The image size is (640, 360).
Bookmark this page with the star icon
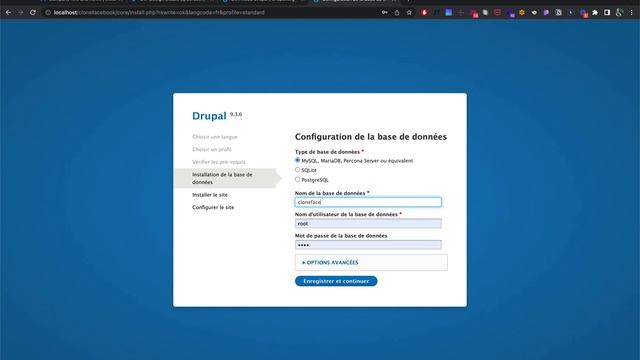(409, 13)
